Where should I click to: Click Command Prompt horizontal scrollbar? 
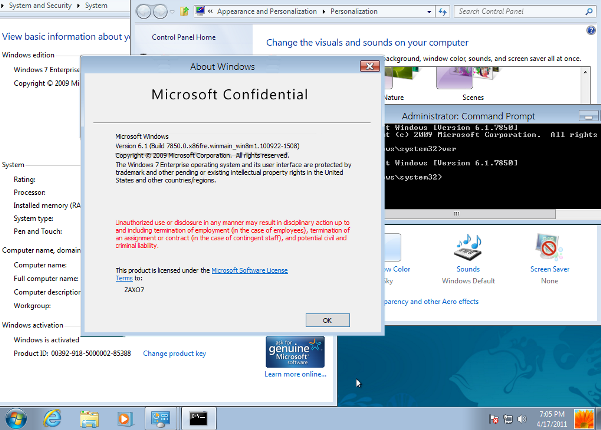(470, 213)
